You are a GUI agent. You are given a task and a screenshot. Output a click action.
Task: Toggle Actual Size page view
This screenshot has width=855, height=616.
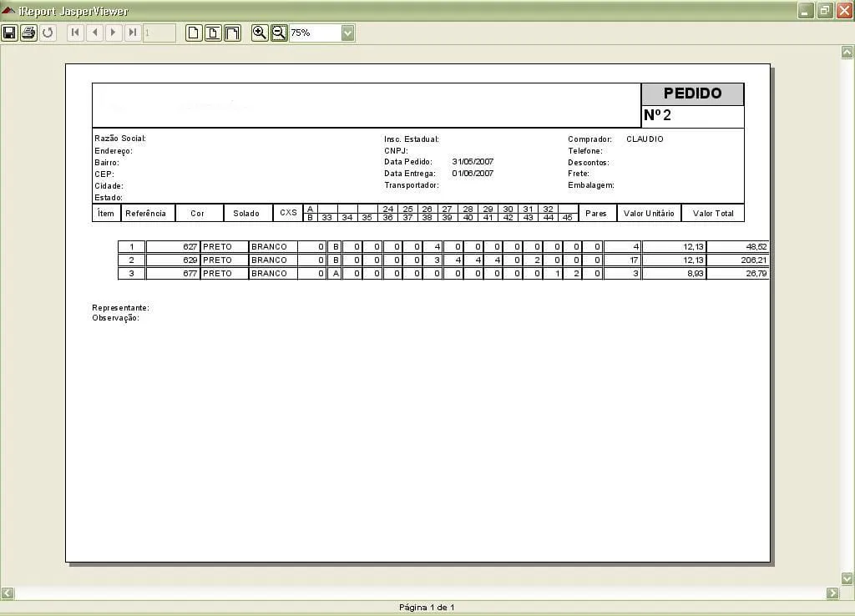(x=194, y=33)
